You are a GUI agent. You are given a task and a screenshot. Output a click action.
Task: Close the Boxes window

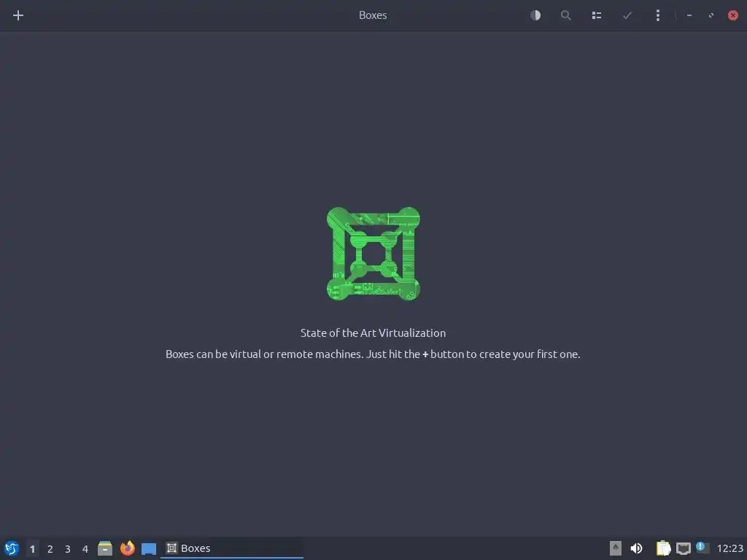[x=732, y=15]
